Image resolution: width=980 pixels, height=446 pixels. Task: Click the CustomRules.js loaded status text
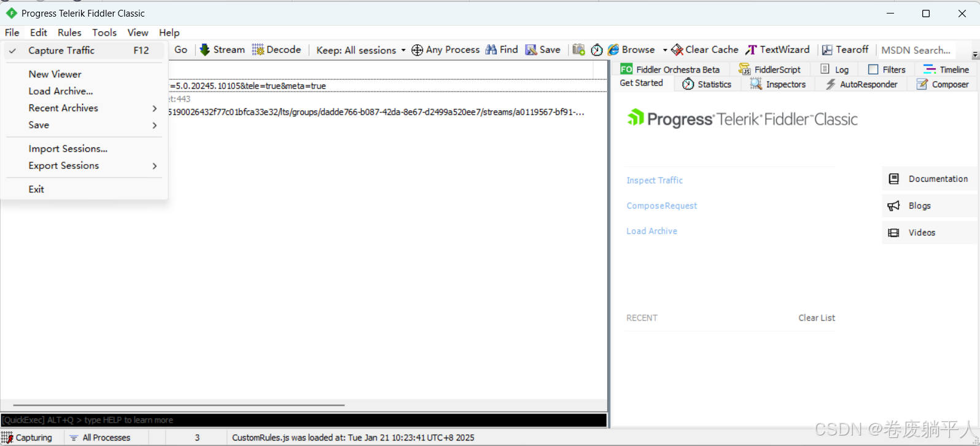(353, 438)
